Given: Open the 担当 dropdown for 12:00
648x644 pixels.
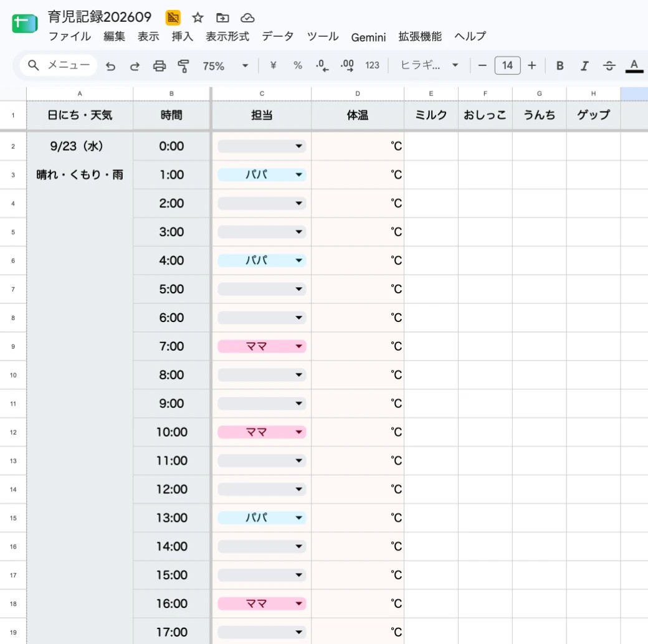Looking at the screenshot, I should (262, 489).
